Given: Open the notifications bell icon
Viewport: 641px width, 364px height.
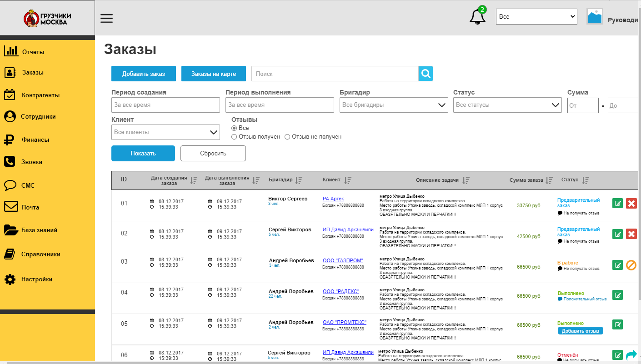Looking at the screenshot, I should [x=477, y=16].
